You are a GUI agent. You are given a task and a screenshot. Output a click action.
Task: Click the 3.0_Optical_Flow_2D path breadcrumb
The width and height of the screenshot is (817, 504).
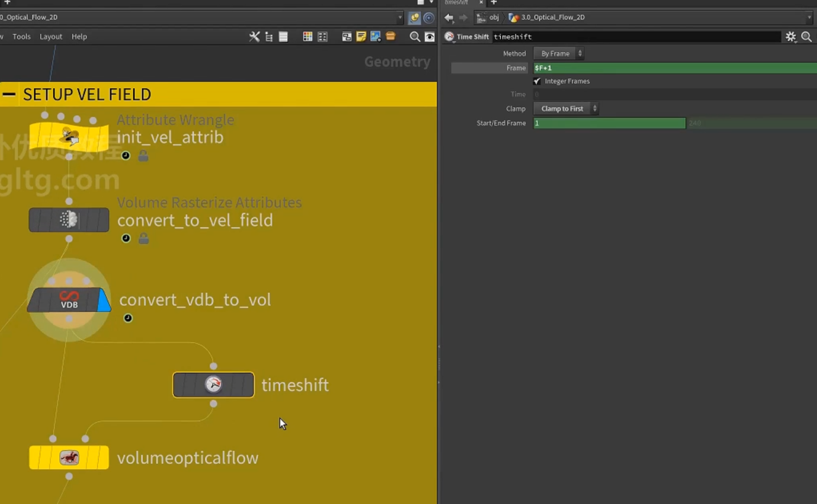pyautogui.click(x=547, y=17)
